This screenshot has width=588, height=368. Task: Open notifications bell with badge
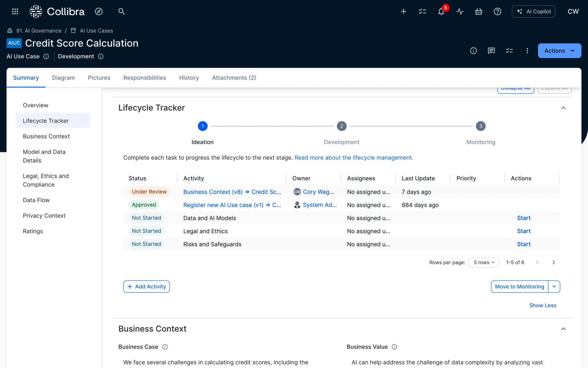[x=441, y=11]
